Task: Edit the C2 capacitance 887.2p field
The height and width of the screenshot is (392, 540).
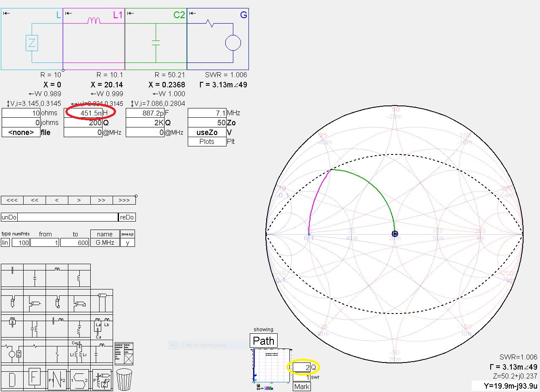Action: click(x=145, y=113)
